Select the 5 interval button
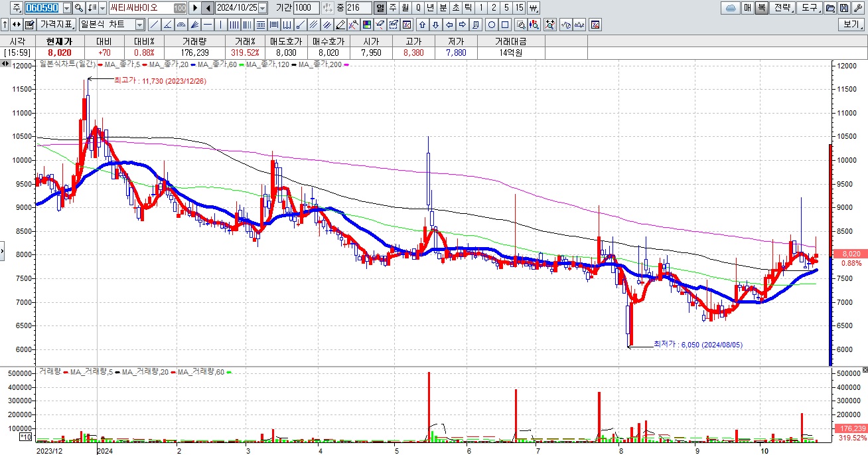 (x=506, y=8)
